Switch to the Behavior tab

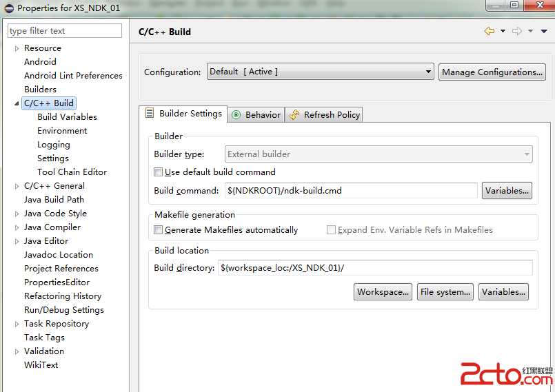[x=256, y=114]
